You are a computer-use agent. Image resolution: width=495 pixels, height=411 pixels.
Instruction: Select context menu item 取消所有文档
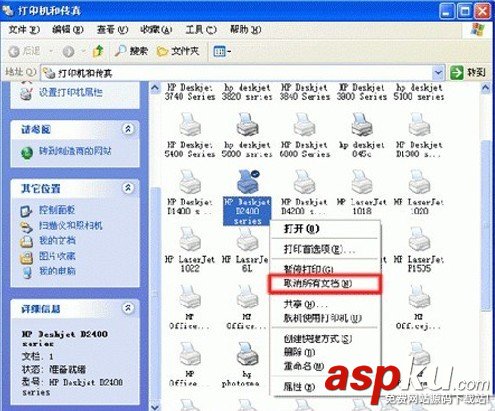pos(325,284)
